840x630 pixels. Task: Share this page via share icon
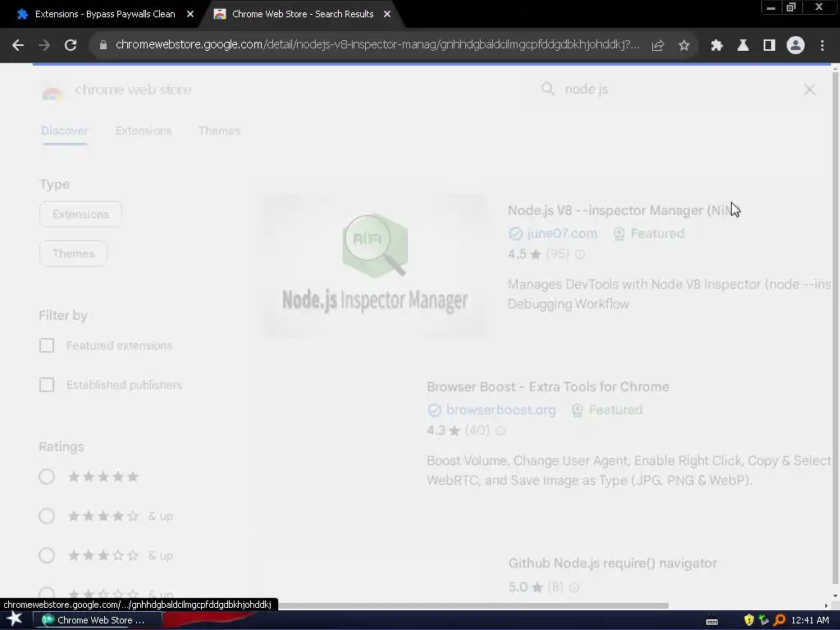(x=658, y=46)
